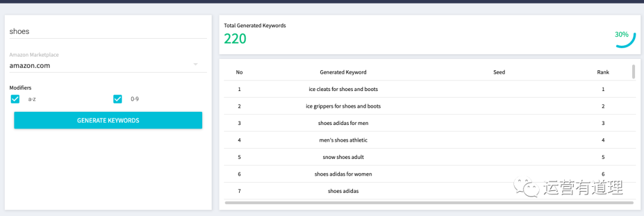Screen dimensions: 644x216
Task: Click the Modifiers label
Action: (x=20, y=87)
